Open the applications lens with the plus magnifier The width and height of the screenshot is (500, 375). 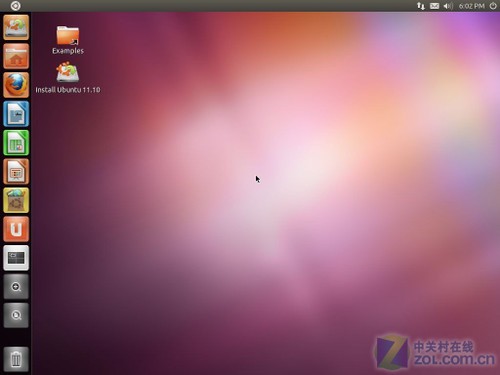pyautogui.click(x=16, y=287)
